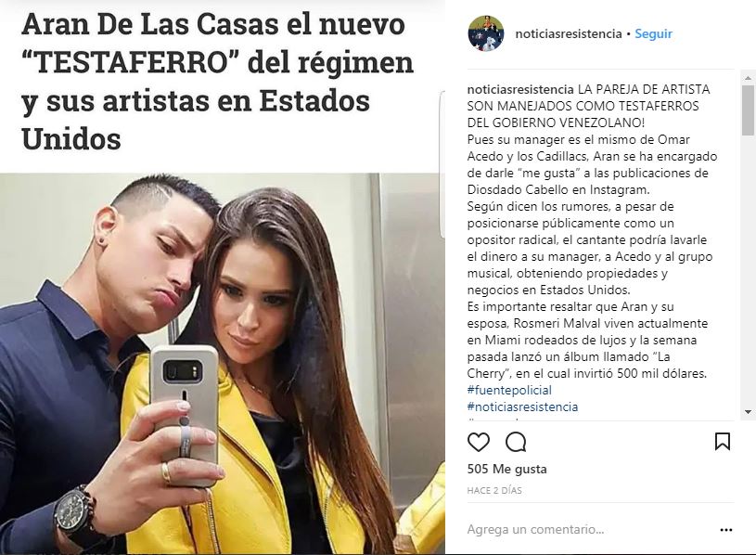Click the caption scrollbar track below the thumb
This screenshot has width=756, height=555.
tap(748, 272)
